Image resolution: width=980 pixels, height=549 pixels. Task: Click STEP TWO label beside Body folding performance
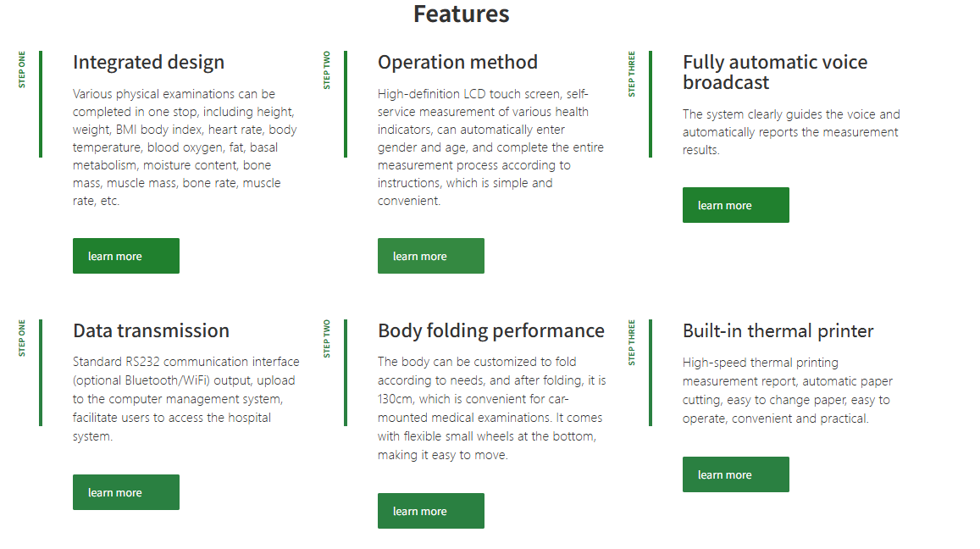click(327, 339)
